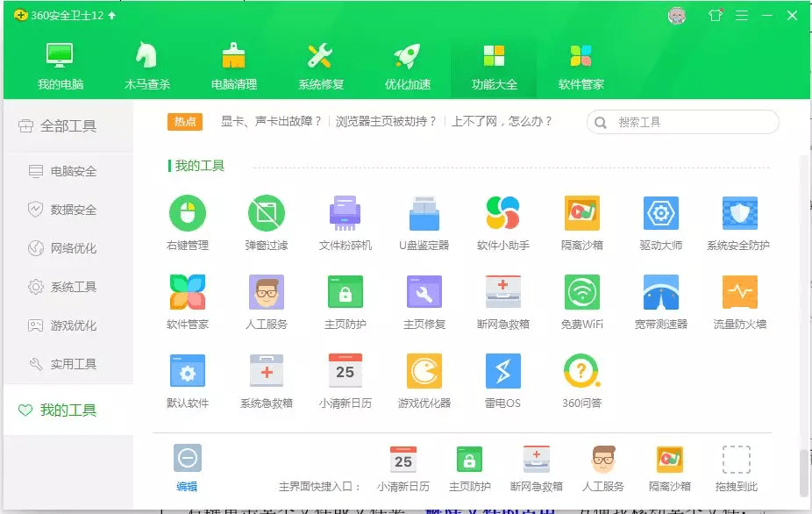Image resolution: width=812 pixels, height=514 pixels.
Task: Open the skin shirt icon
Action: pyautogui.click(x=716, y=16)
